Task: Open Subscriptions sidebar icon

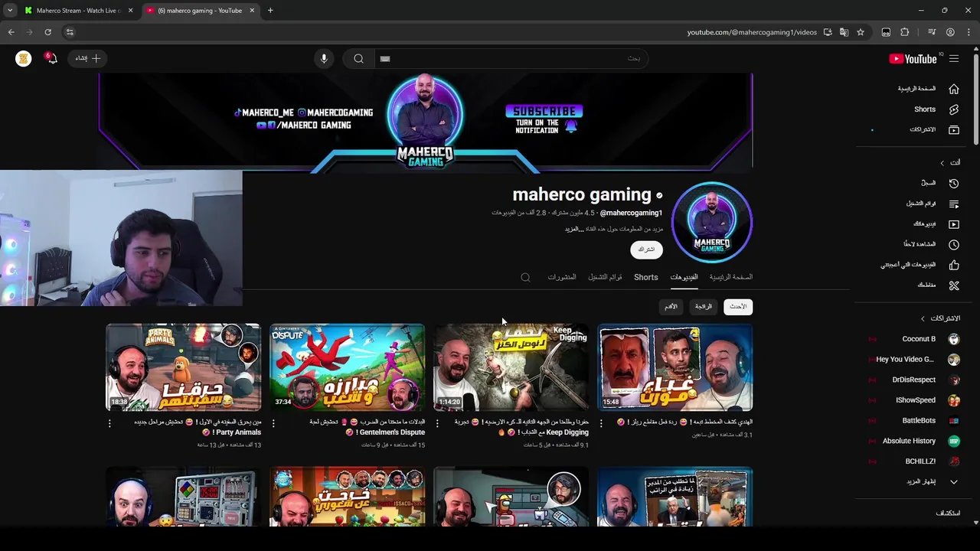Action: pos(954,130)
